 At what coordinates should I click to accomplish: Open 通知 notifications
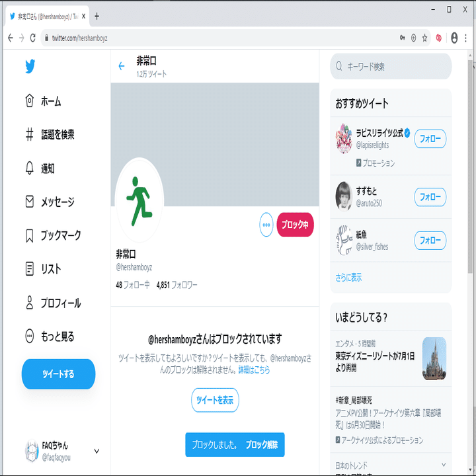pyautogui.click(x=40, y=168)
